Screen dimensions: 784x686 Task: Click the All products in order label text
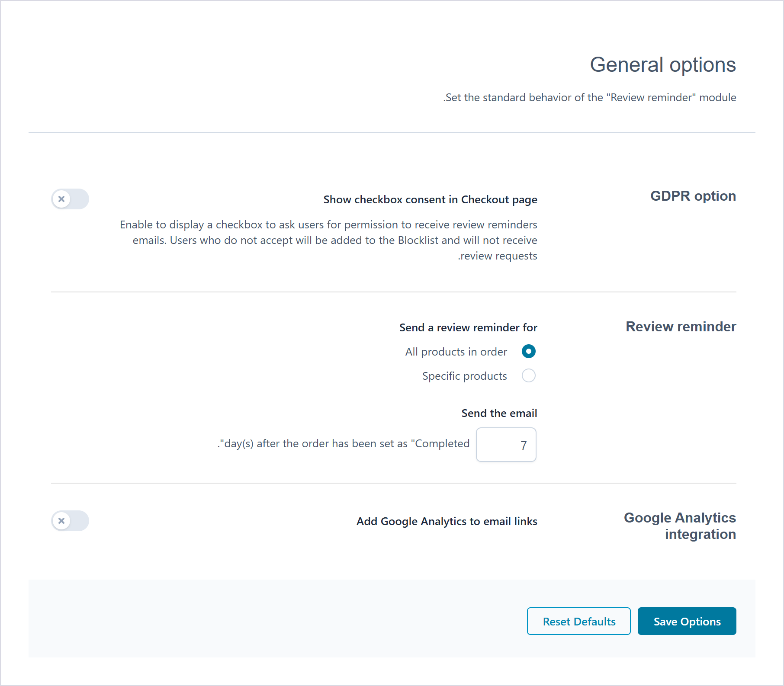456,352
